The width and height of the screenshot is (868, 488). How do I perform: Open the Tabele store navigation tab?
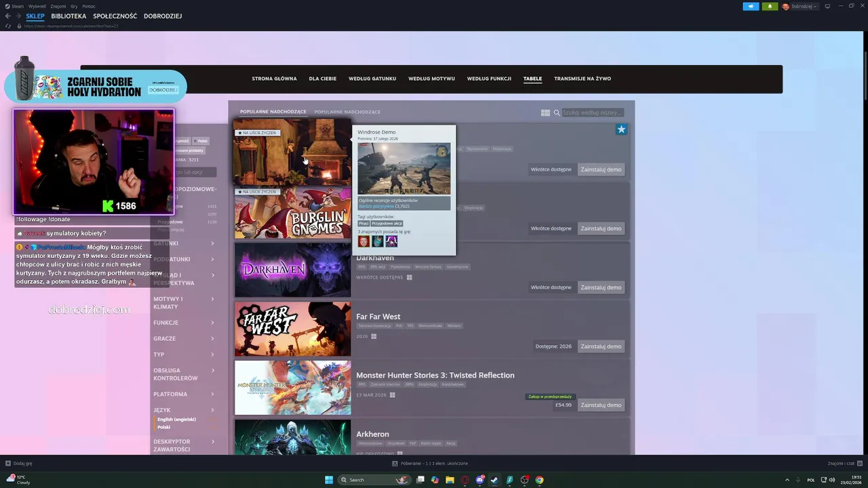click(x=532, y=79)
